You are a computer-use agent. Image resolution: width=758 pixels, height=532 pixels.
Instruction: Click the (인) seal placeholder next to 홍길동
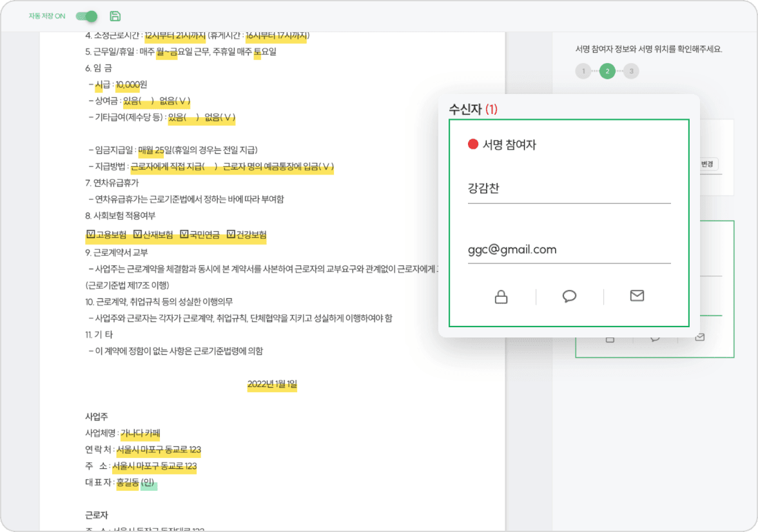click(x=150, y=483)
